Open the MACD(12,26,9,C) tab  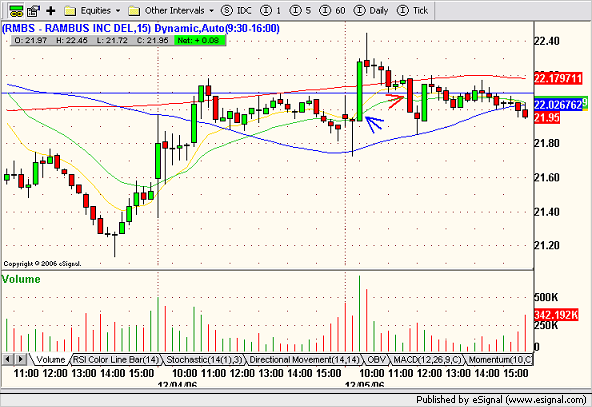pos(427,359)
